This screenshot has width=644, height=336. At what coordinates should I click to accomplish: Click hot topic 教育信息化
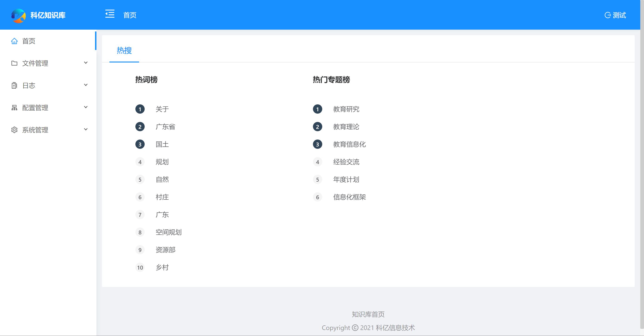click(349, 144)
